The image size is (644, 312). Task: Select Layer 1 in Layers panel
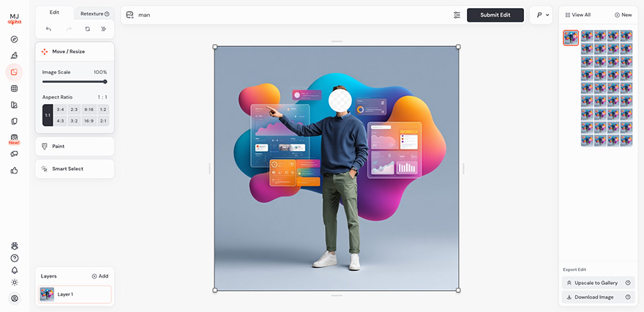point(75,294)
